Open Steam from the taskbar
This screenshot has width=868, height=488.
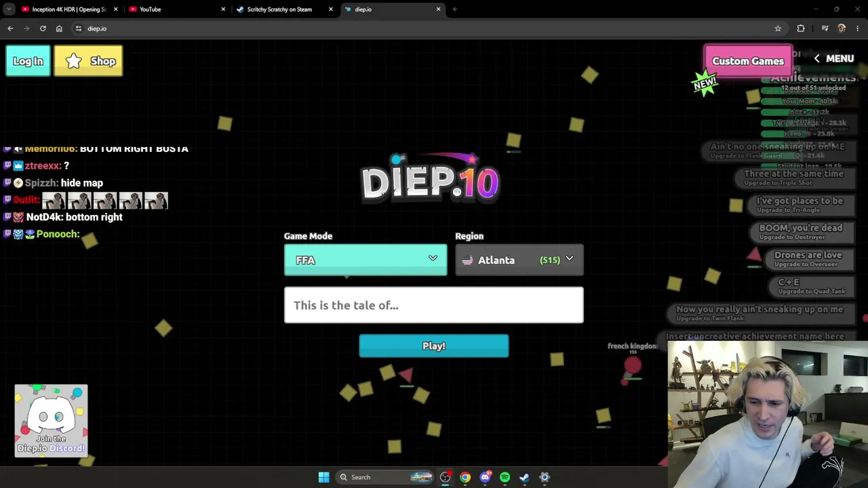(x=524, y=477)
